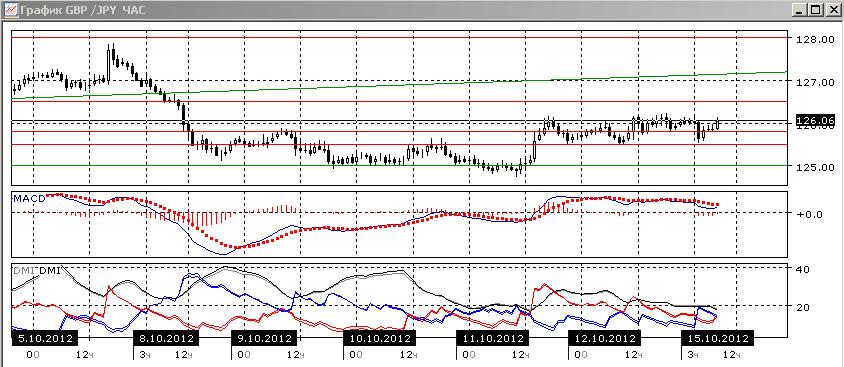Viewport: 844px width, 367px height.
Task: Click the window title 'График GBP /JPY ЧАС'
Action: click(82, 10)
